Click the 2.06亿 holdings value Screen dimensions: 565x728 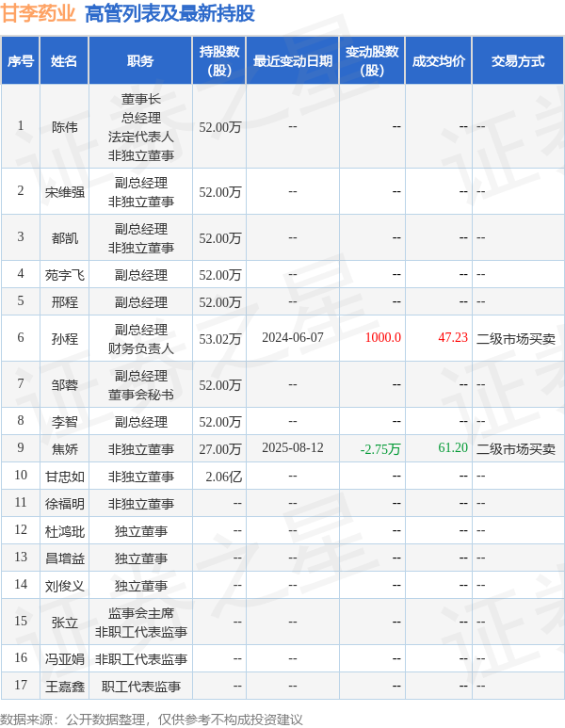(224, 477)
